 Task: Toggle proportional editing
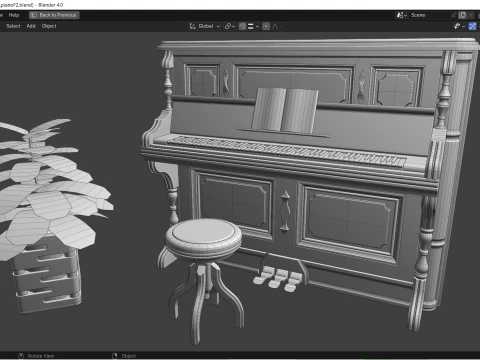point(266,26)
